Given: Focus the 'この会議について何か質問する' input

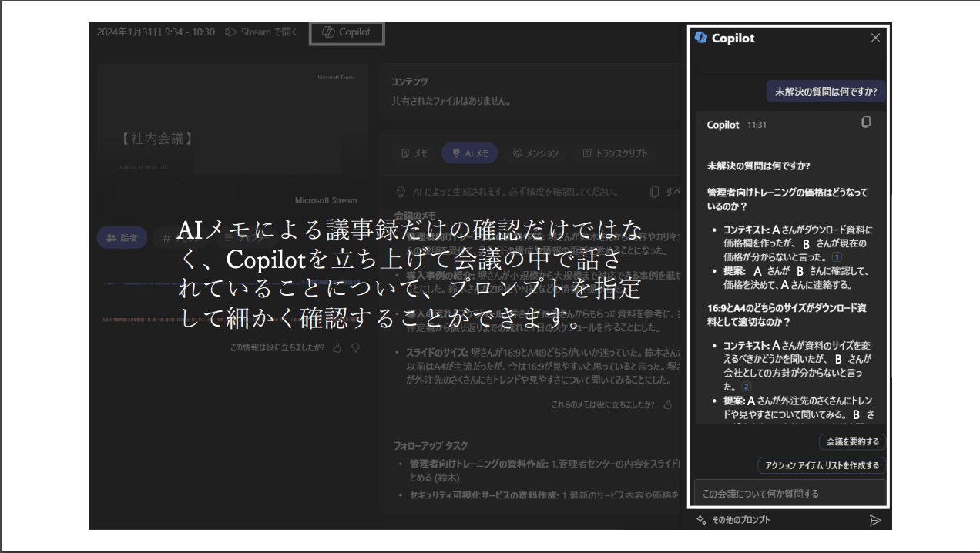Looking at the screenshot, I should 789,493.
